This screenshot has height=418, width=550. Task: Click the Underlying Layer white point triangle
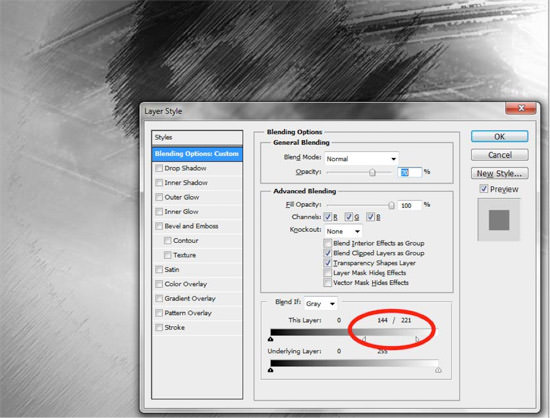438,370
